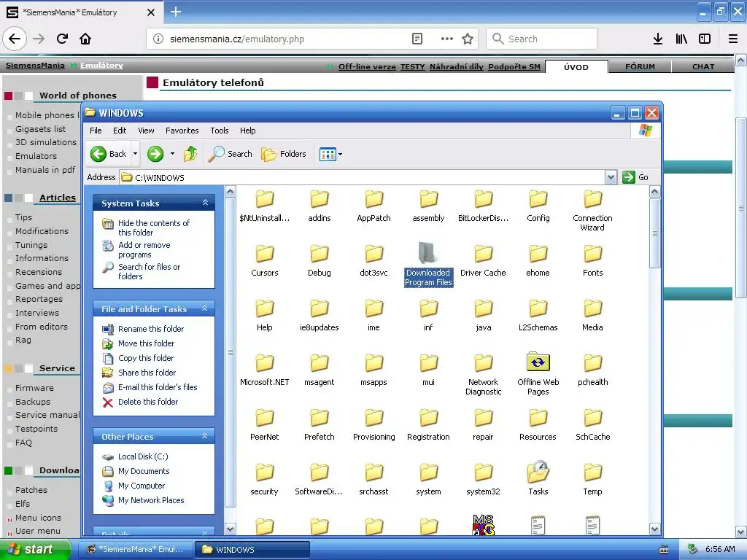Click the Firefox site information icon

click(158, 39)
